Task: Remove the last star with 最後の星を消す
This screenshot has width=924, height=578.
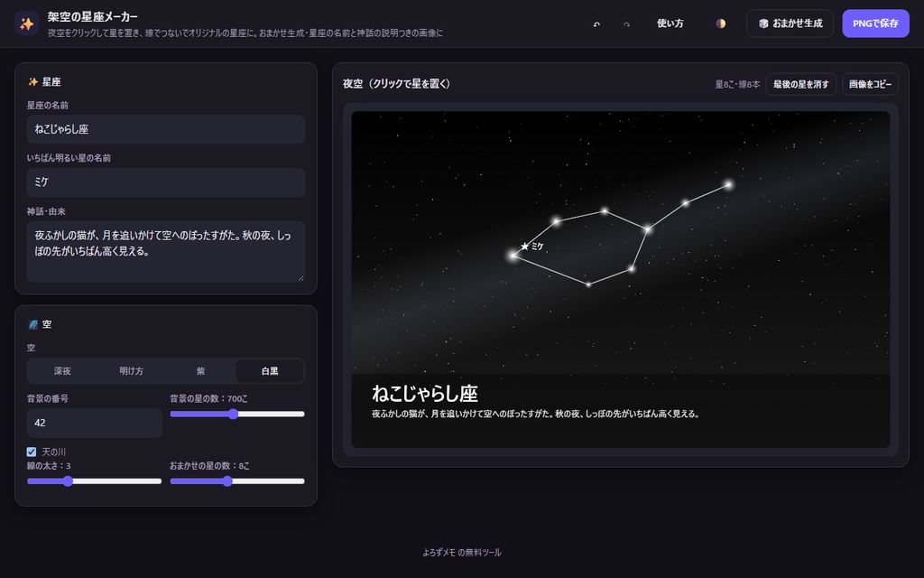Action: (x=800, y=84)
